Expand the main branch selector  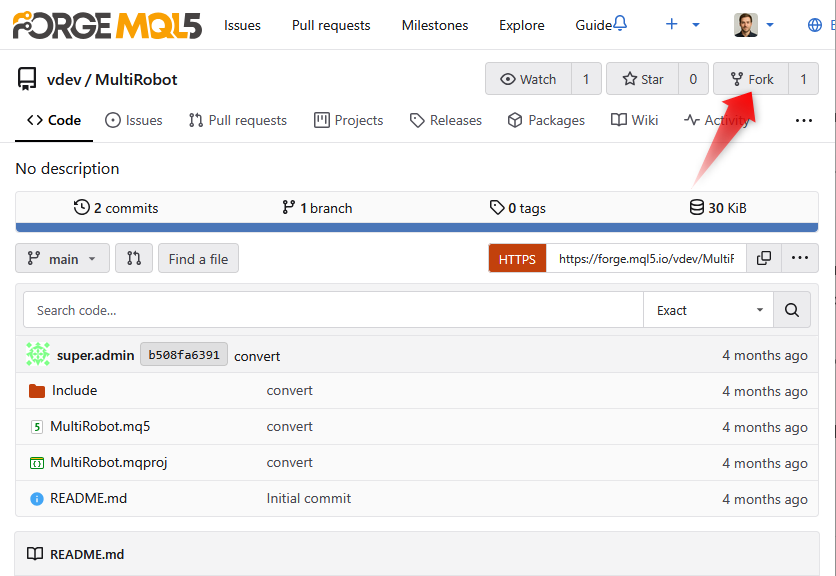62,258
